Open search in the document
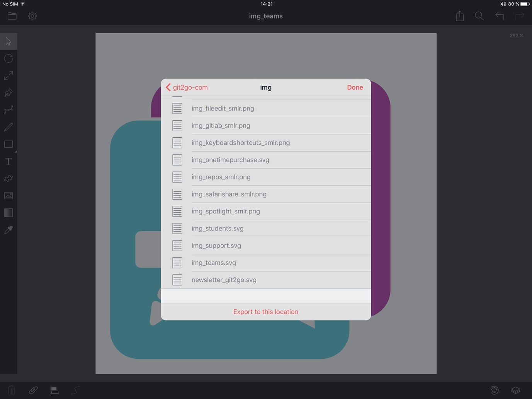Viewport: 532px width, 399px height. click(x=479, y=16)
